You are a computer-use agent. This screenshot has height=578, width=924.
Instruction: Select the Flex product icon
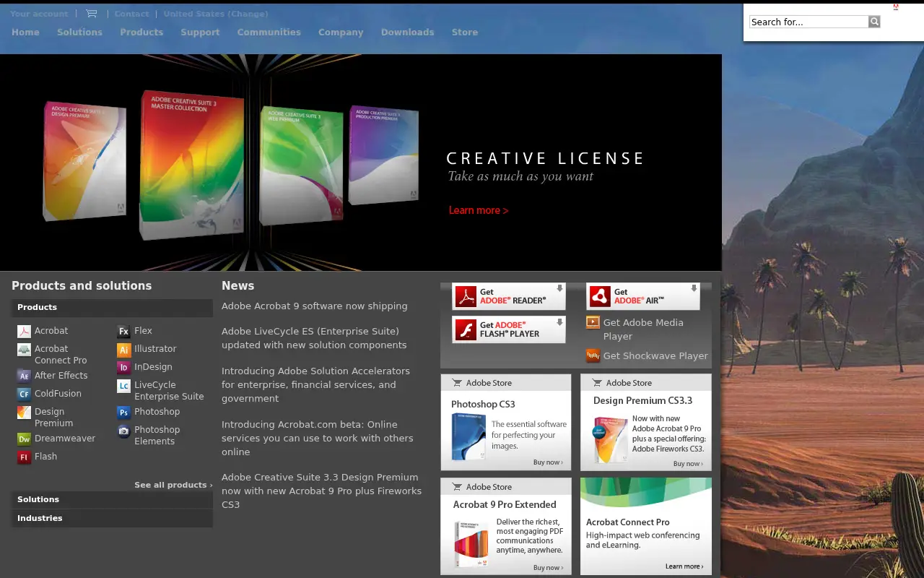[x=123, y=332]
